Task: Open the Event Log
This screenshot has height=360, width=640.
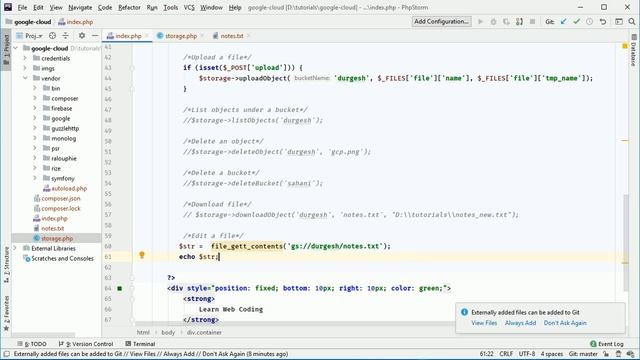Action: click(607, 344)
